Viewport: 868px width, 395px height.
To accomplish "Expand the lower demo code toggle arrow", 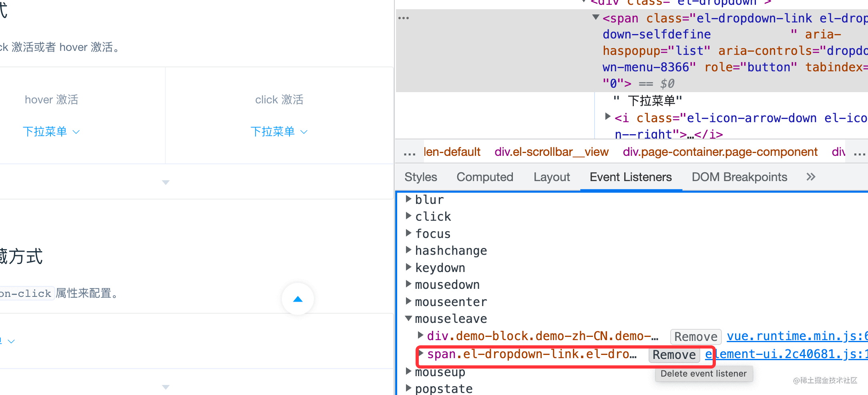I will click(x=166, y=387).
